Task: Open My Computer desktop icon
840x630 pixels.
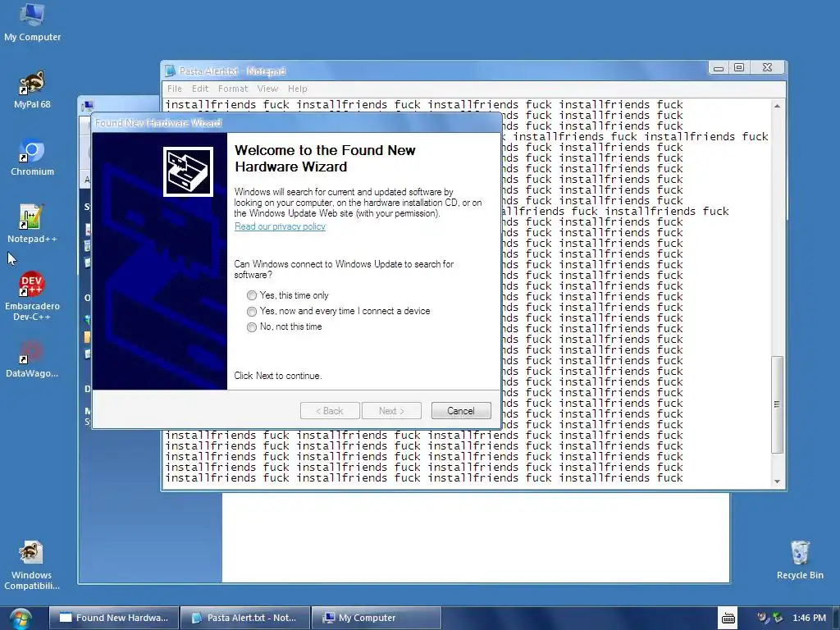Action: tap(32, 21)
